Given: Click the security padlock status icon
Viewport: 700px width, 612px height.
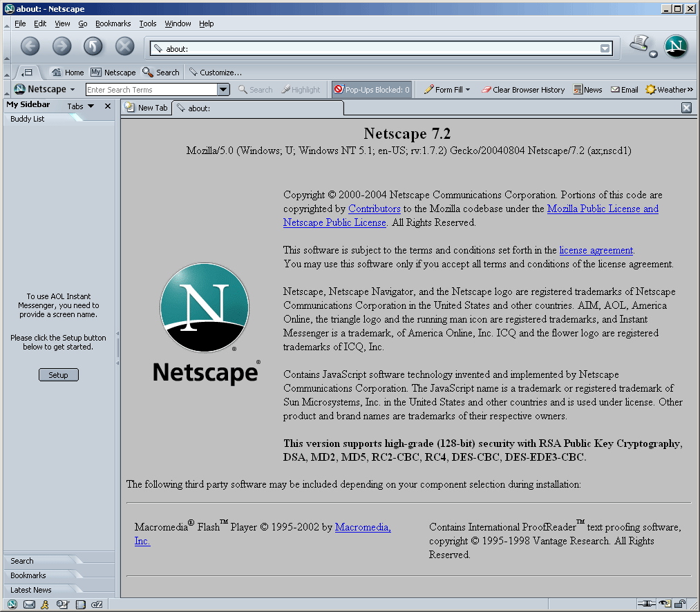Looking at the screenshot, I should coord(680,604).
